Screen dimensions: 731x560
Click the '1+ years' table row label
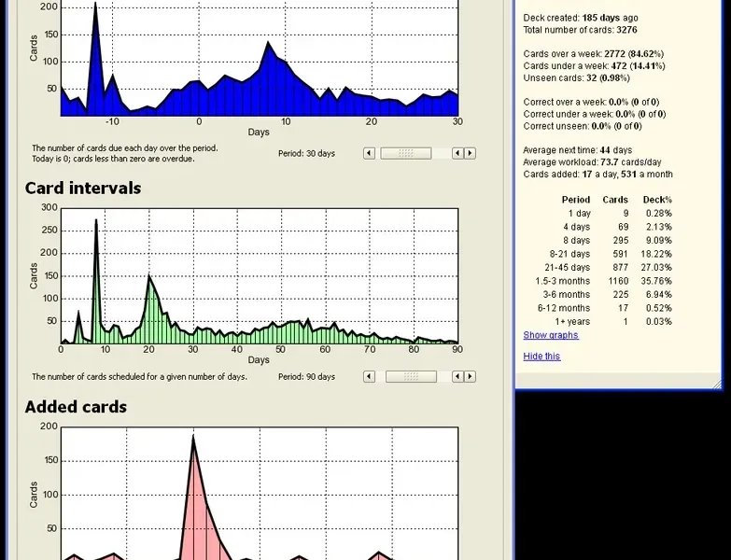click(x=572, y=321)
